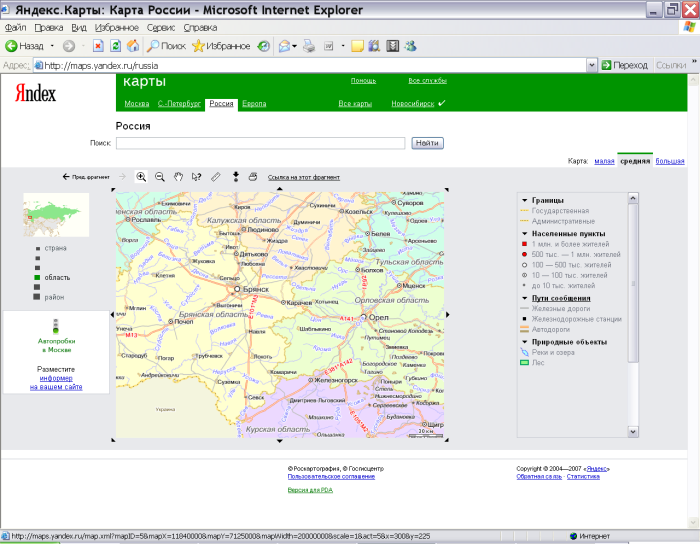
Task: Switch map size to 'большая'
Action: pyautogui.click(x=670, y=160)
